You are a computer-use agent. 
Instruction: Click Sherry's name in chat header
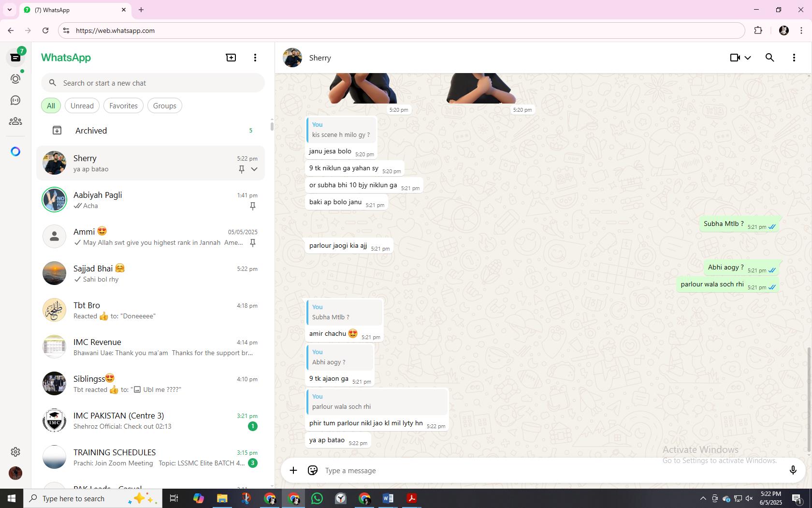320,58
